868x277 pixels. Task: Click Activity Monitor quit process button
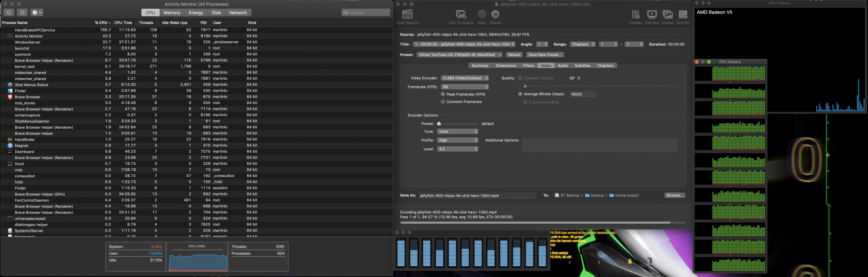pyautogui.click(x=9, y=13)
